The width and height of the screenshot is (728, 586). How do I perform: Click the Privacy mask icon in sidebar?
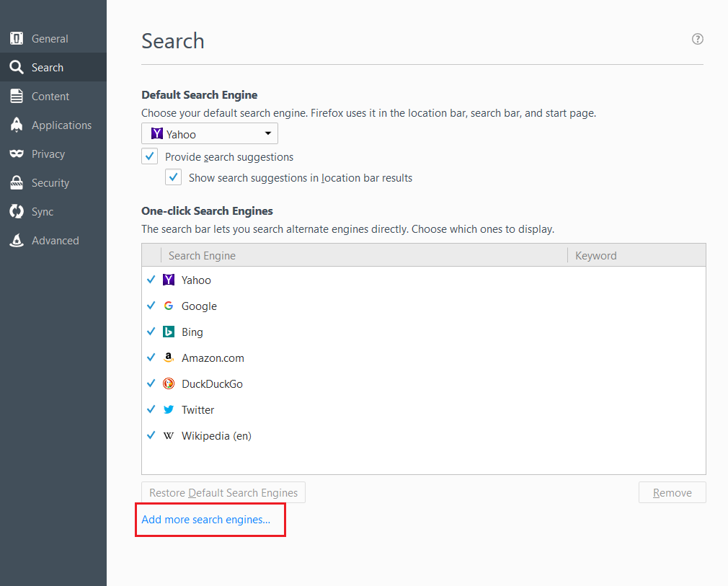tap(17, 154)
